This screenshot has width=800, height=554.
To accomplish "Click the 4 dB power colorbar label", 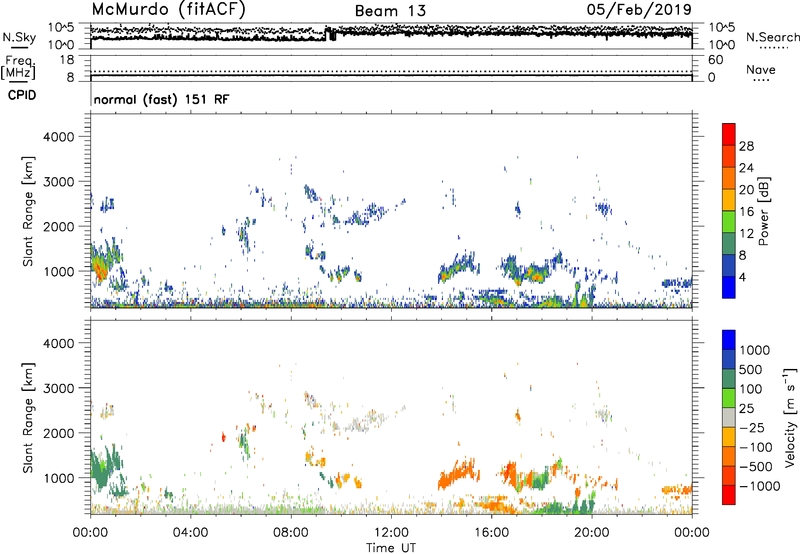I will tap(743, 278).
